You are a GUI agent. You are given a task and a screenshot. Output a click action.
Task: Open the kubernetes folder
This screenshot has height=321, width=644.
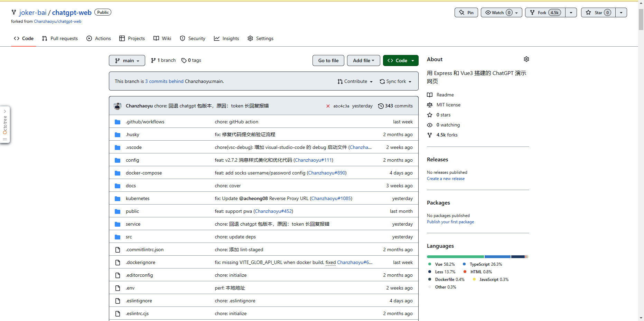point(138,198)
